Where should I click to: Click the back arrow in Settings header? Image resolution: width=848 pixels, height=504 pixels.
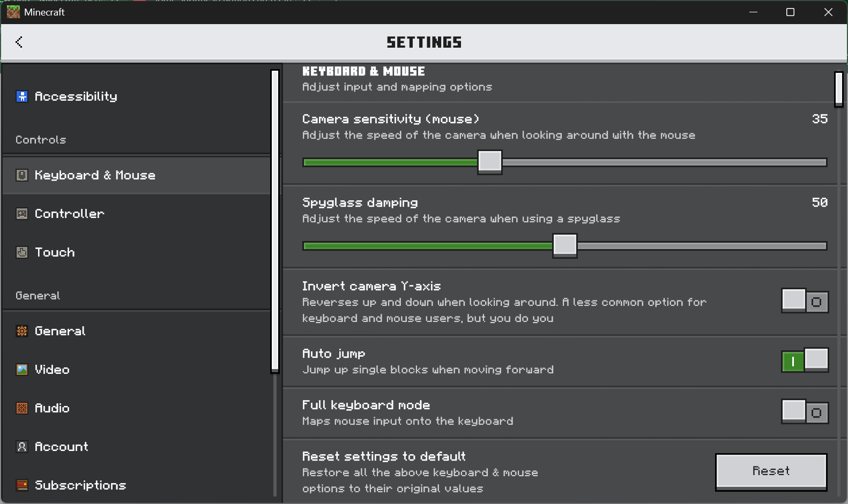[x=19, y=42]
